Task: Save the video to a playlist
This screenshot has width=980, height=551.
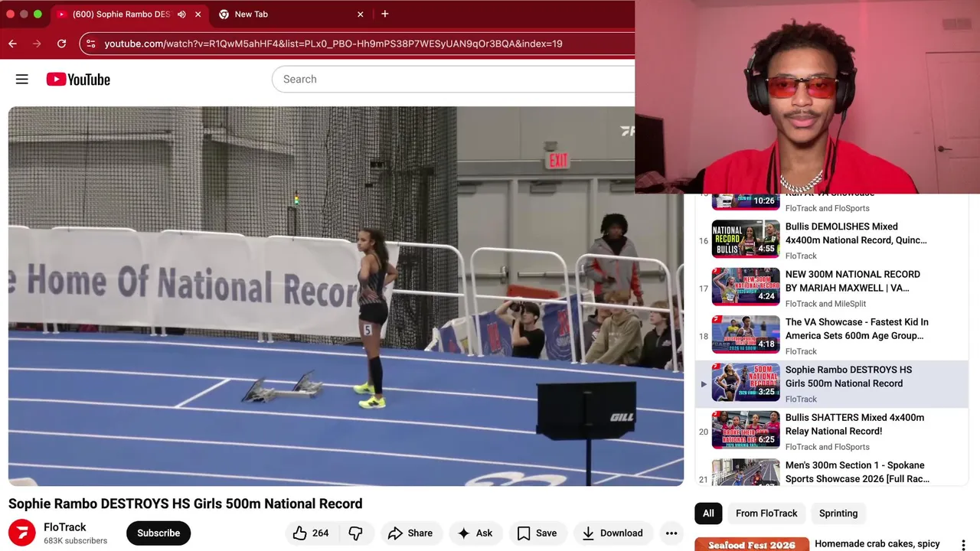Action: (x=537, y=533)
